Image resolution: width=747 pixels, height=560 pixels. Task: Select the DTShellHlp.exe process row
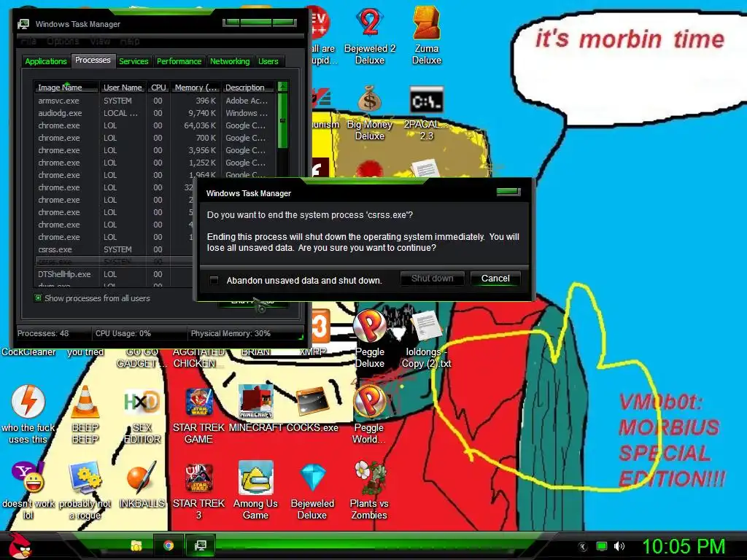[115, 274]
